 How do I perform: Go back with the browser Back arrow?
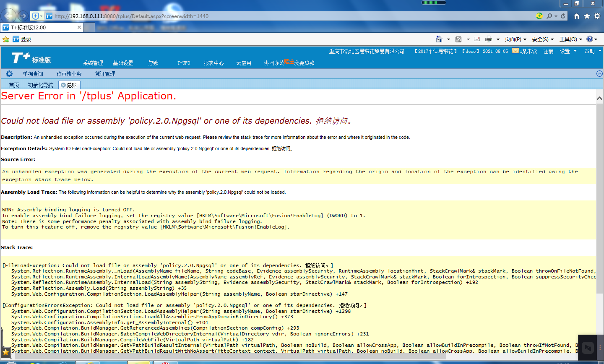[9, 16]
